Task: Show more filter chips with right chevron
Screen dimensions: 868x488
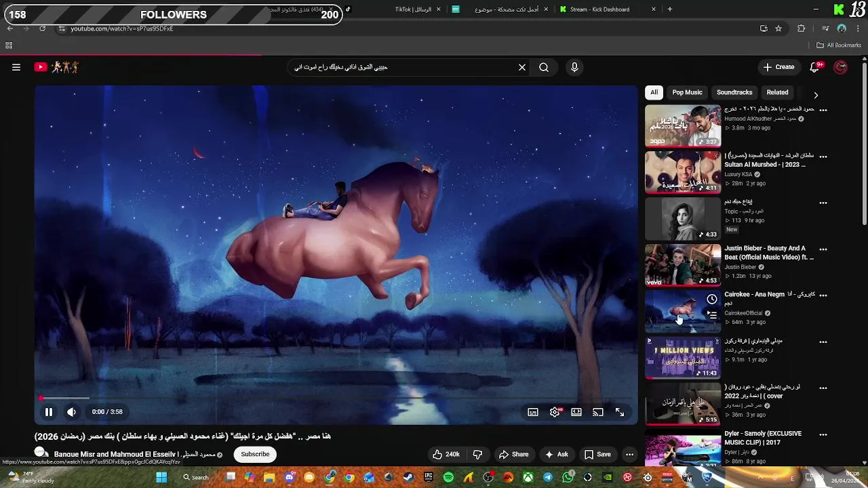Action: (x=816, y=95)
